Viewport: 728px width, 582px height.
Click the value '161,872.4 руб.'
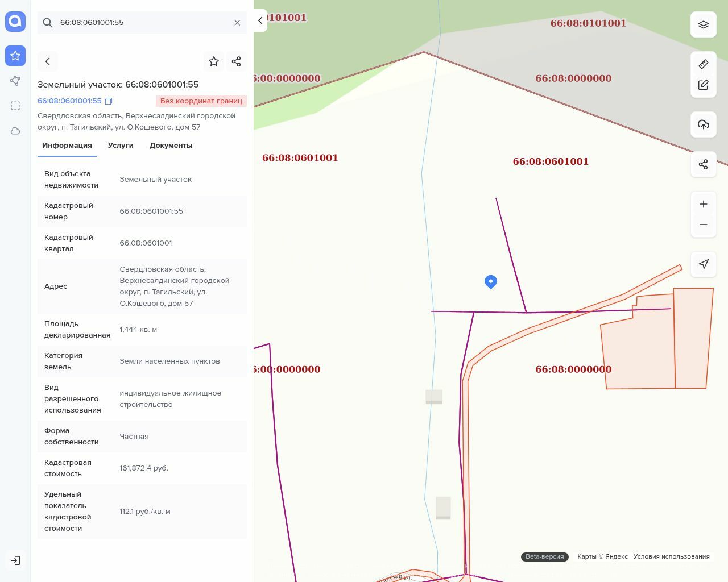click(144, 468)
